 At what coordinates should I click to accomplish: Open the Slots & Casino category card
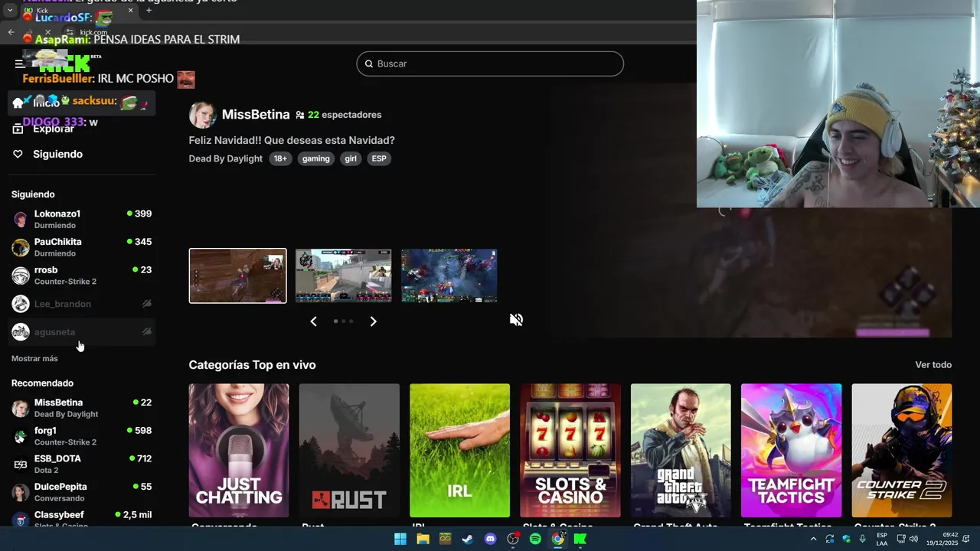tap(570, 451)
